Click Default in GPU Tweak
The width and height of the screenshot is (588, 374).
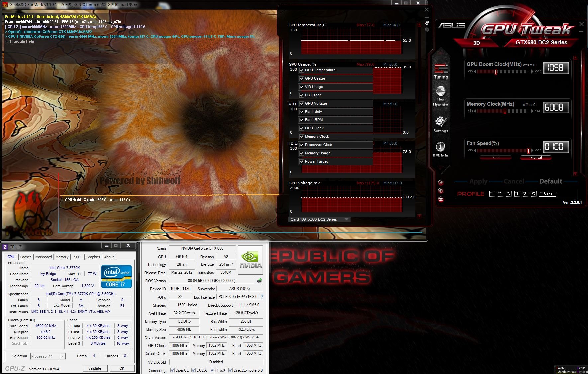pyautogui.click(x=551, y=181)
